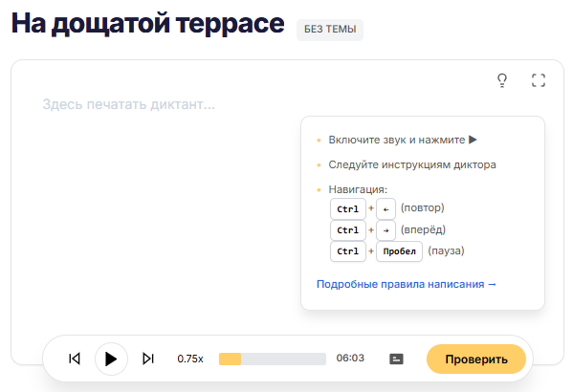This screenshot has width=573, height=392.
Task: Click the Проверить button
Action: pyautogui.click(x=476, y=359)
